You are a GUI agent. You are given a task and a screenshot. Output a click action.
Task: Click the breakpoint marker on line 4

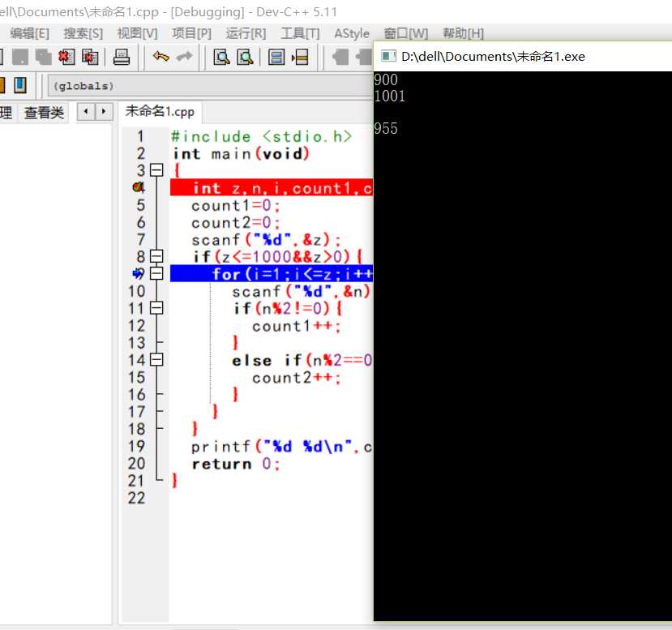click(x=139, y=187)
